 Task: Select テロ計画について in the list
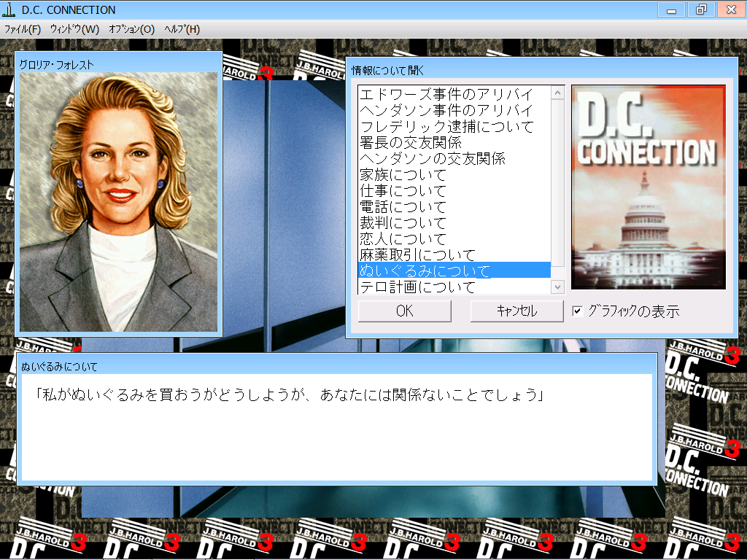click(x=454, y=287)
